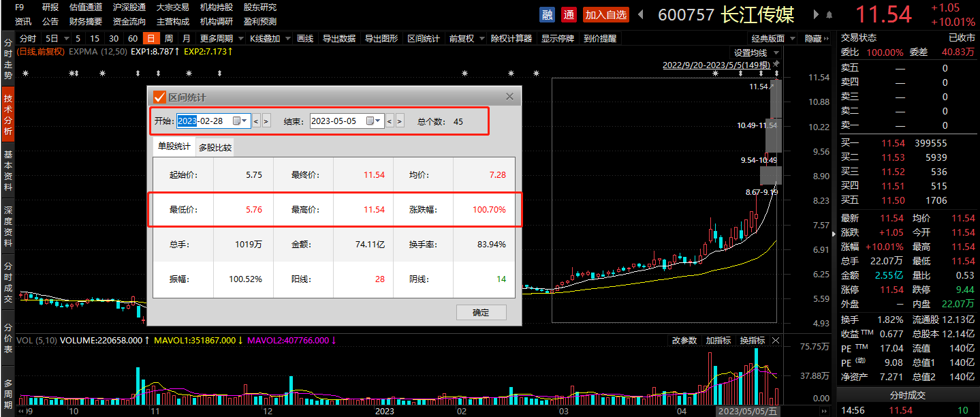Open 研报 menu item

pyautogui.click(x=50, y=7)
